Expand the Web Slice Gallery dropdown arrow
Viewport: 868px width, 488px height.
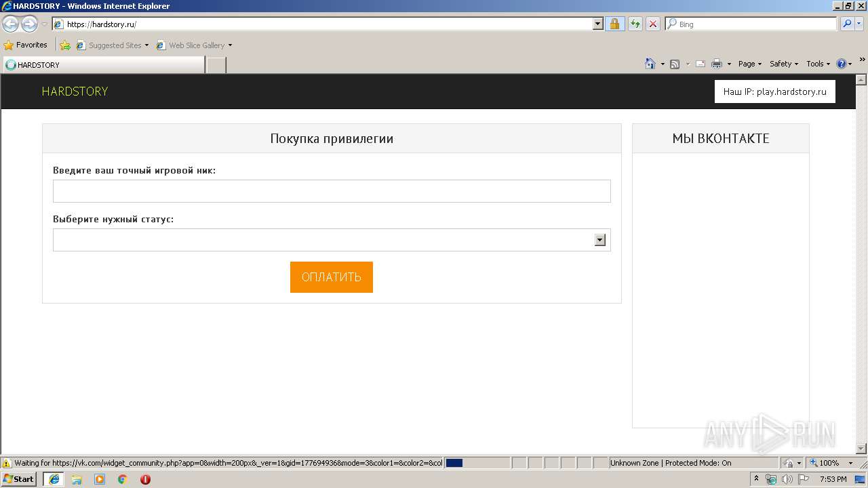tap(230, 45)
